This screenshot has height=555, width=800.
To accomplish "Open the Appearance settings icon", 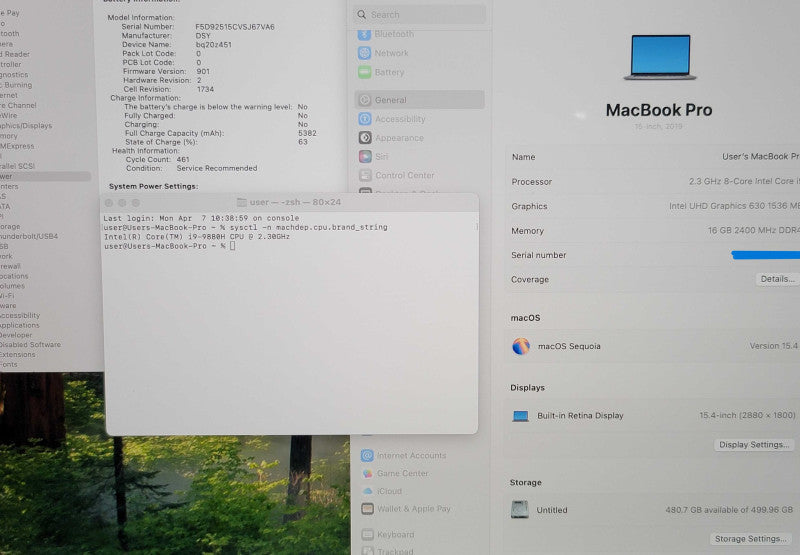I will (365, 138).
